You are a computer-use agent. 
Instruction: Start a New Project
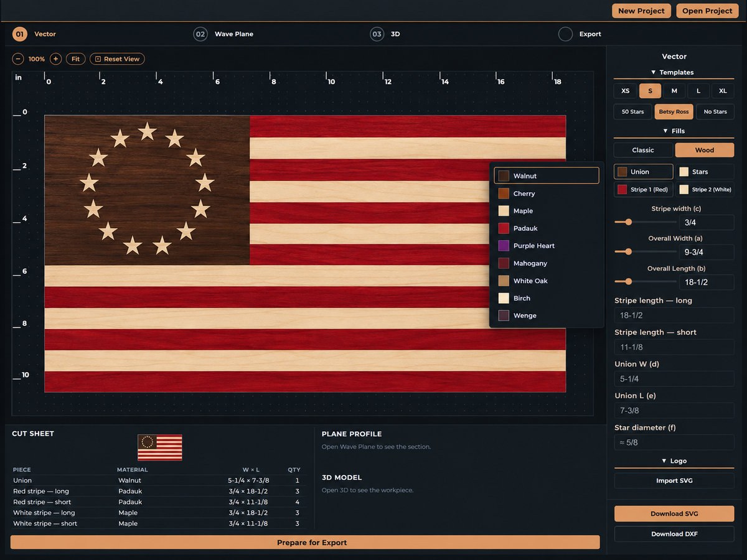pos(641,11)
